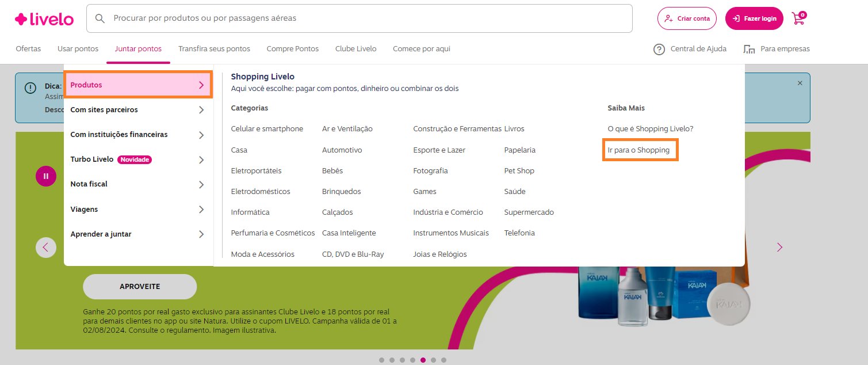Select the active pink carousel dot

423,360
